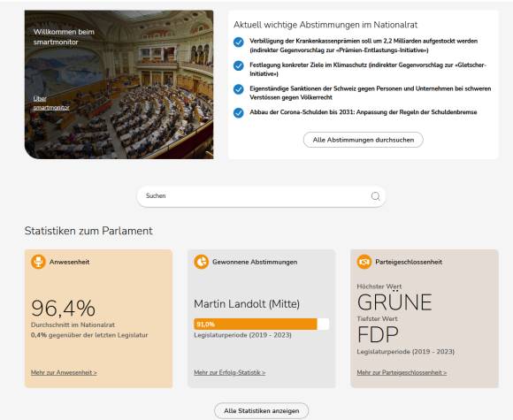Image resolution: width=513 pixels, height=420 pixels.
Task: Click the 91,0% orange progress bar
Action: coord(256,325)
